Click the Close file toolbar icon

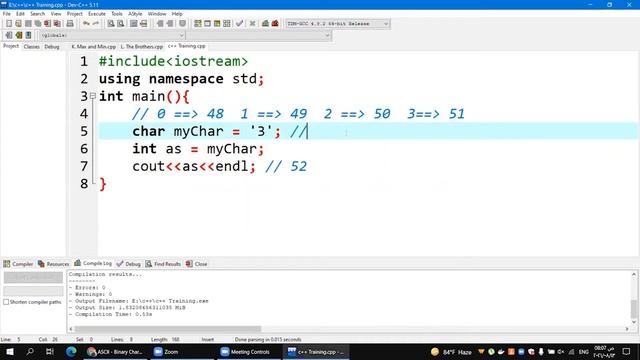[48, 24]
